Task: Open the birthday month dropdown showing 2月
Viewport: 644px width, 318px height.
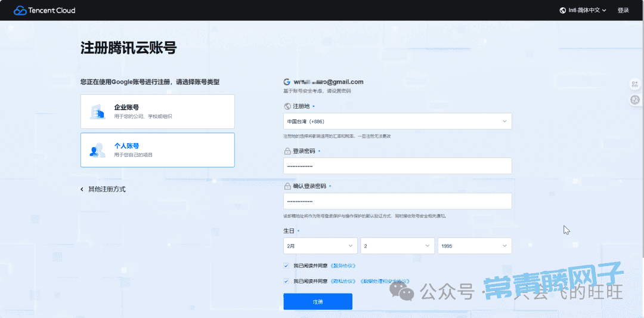Action: pos(320,246)
